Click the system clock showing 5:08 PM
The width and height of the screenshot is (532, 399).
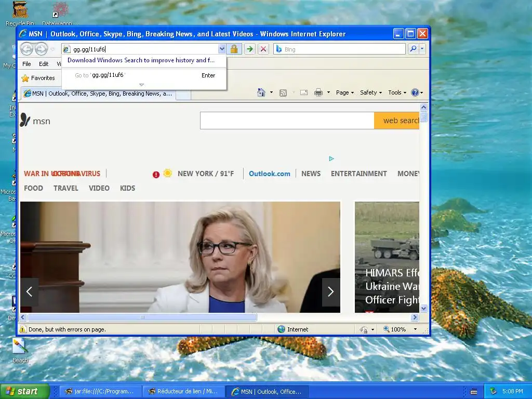click(512, 392)
